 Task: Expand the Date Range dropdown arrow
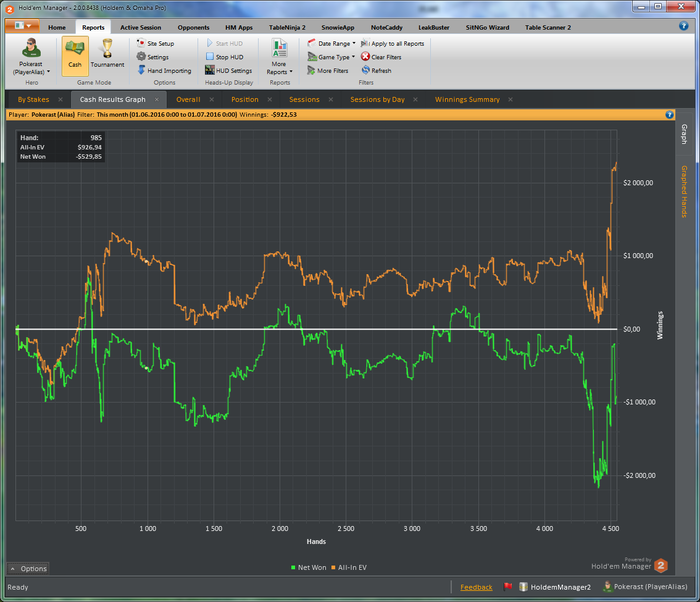click(x=354, y=43)
